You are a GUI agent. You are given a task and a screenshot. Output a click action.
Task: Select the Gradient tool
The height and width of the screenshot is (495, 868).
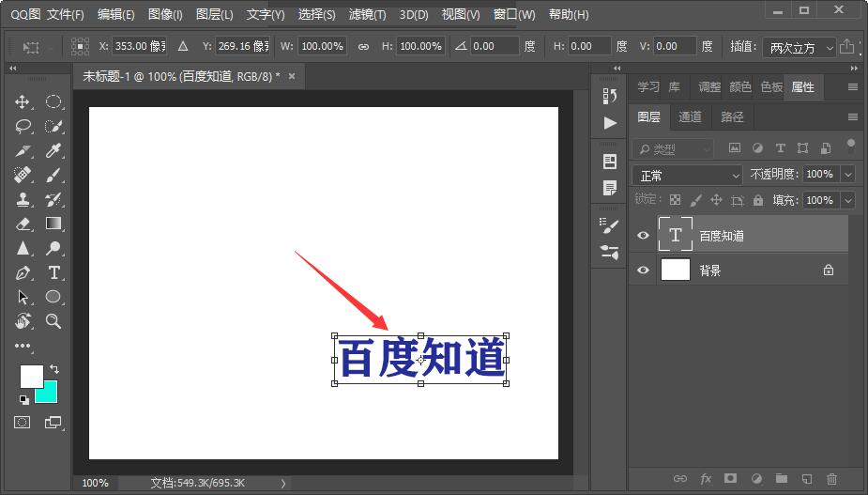click(x=53, y=224)
